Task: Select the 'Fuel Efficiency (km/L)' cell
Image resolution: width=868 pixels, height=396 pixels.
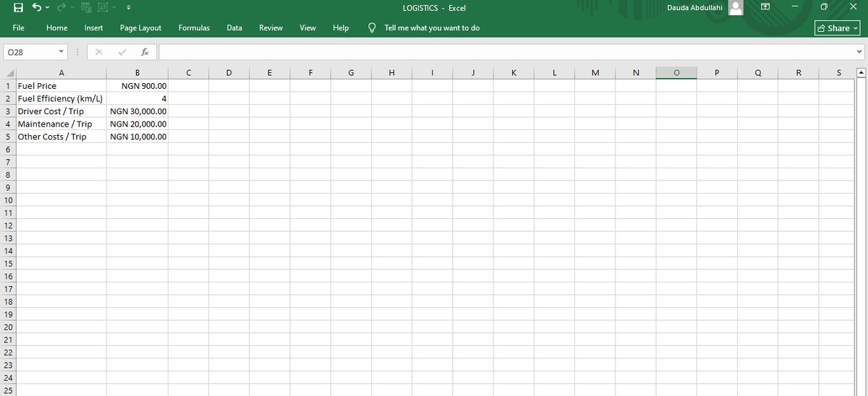Action: pyautogui.click(x=61, y=98)
